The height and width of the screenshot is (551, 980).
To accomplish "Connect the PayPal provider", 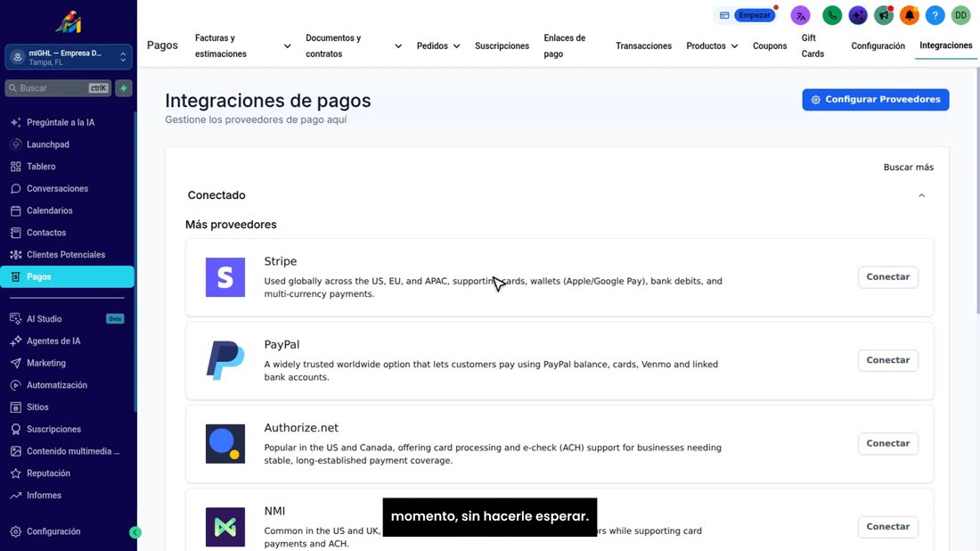I will (x=887, y=360).
